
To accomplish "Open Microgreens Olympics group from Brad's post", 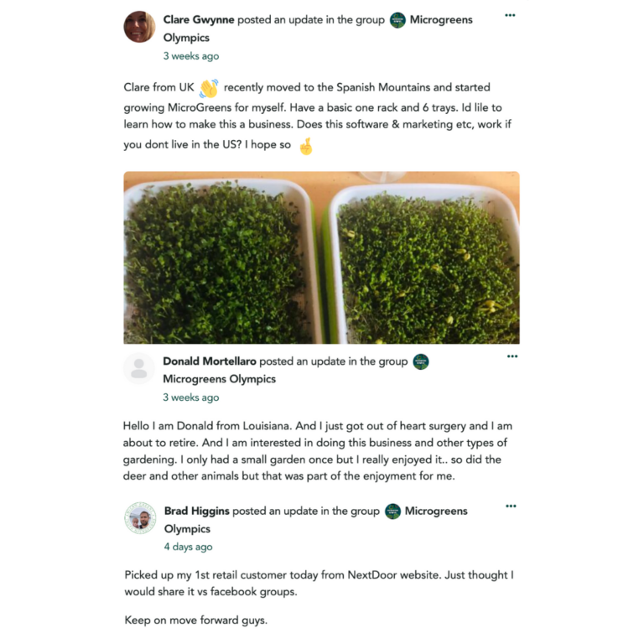I will (x=436, y=512).
